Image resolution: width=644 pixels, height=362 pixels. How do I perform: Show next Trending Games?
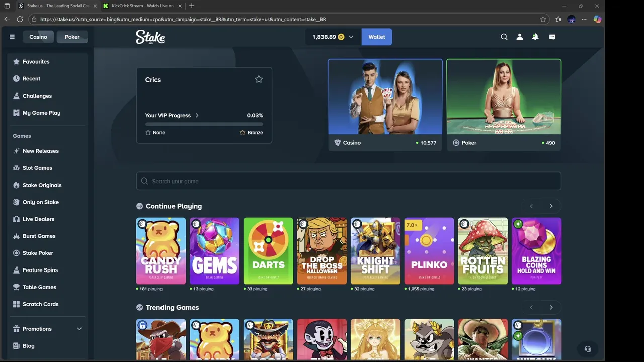551,307
